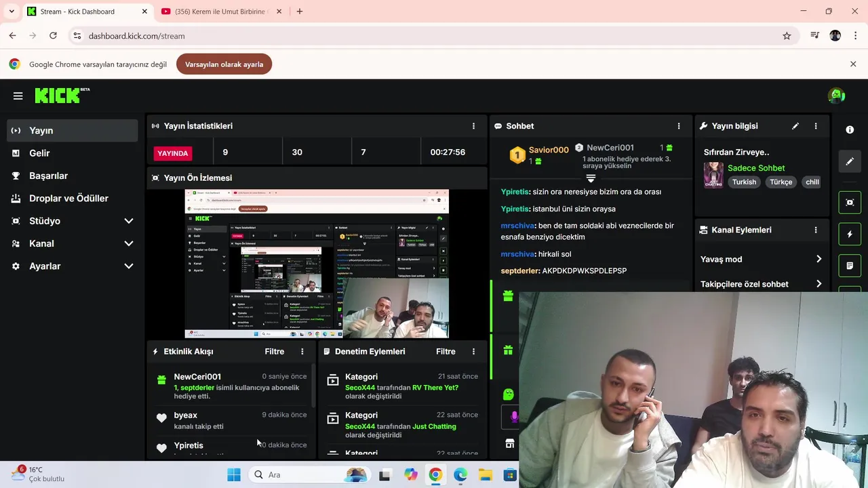The height and width of the screenshot is (488, 868).
Task: Click username septderler in chat
Action: (520, 270)
